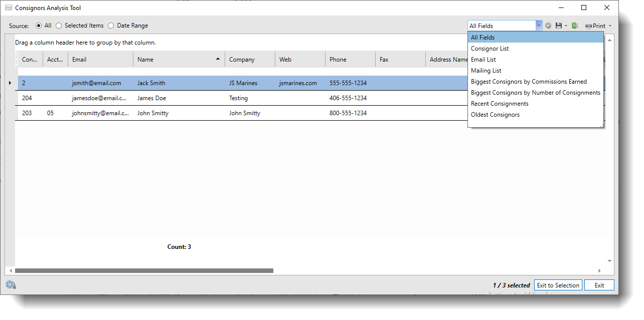Click the group-by column header drop area text
This screenshot has width=644, height=320.
click(85, 43)
